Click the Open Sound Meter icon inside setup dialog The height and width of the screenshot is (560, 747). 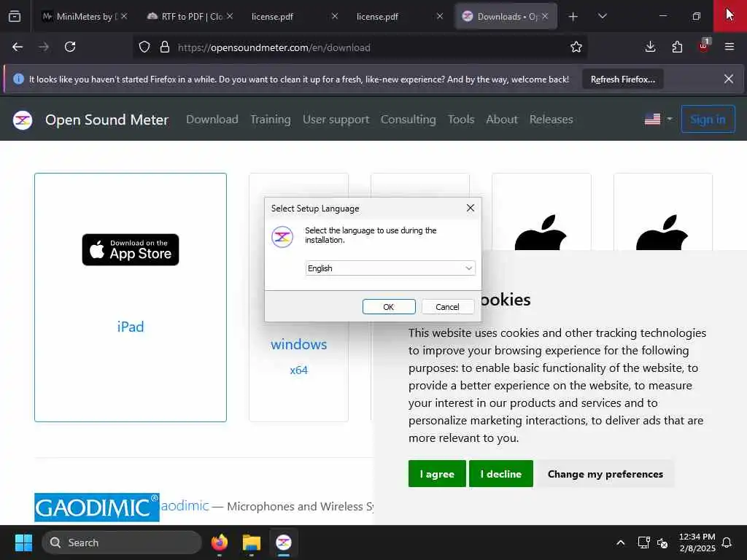tap(282, 237)
